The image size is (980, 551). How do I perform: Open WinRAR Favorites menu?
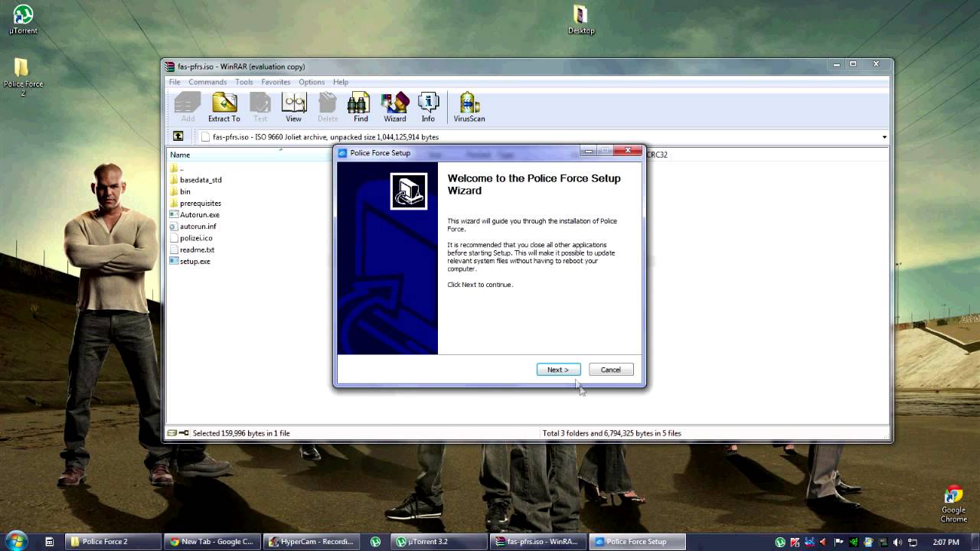[276, 82]
